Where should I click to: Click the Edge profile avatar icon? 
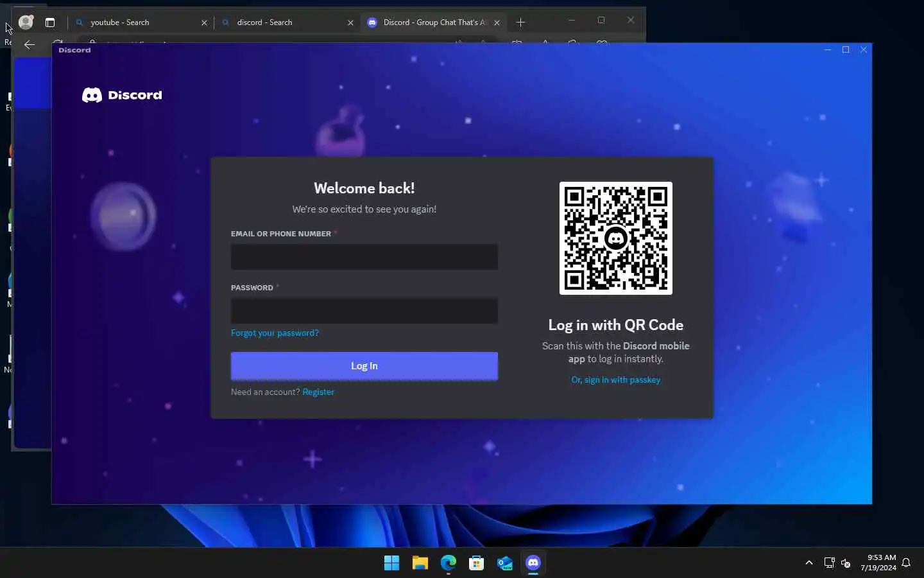tap(26, 22)
